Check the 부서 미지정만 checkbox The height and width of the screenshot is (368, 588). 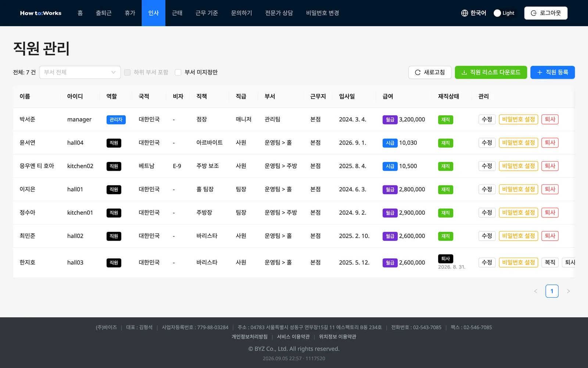coord(178,72)
